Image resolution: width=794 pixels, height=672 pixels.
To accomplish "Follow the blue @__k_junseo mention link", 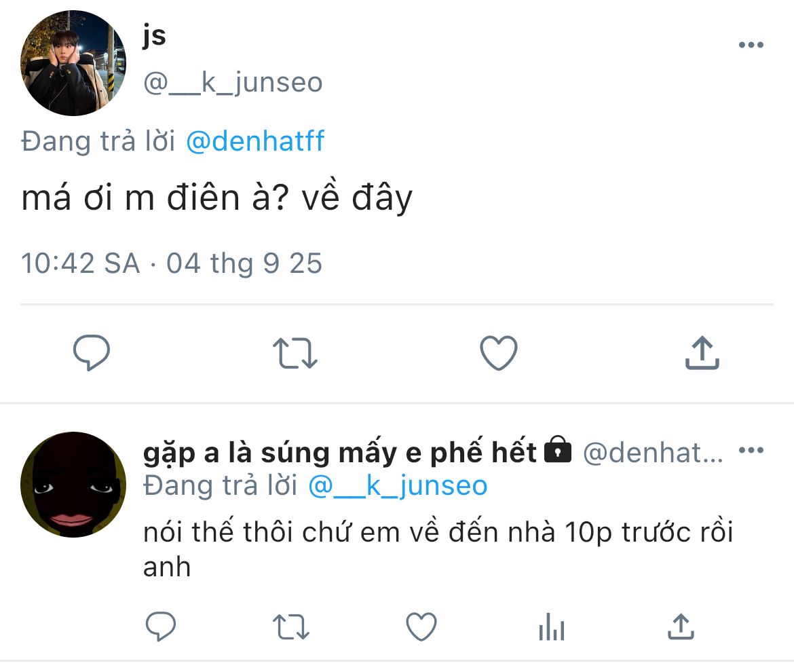I will point(398,486).
